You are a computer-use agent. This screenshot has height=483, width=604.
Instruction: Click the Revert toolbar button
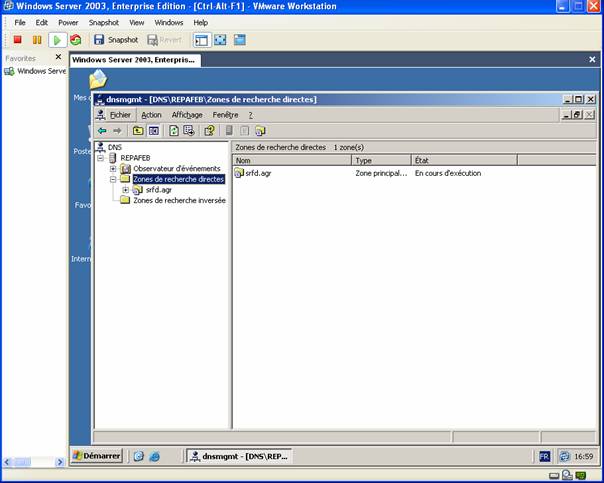point(164,40)
